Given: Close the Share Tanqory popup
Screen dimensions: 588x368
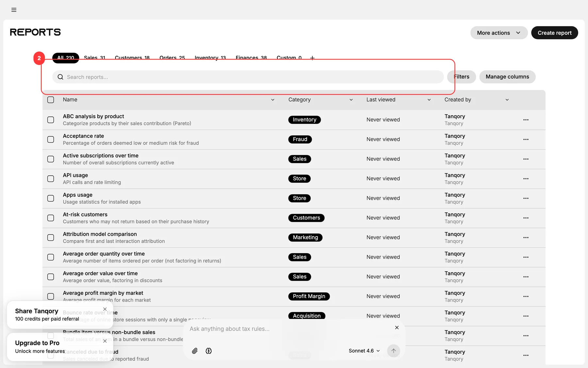Looking at the screenshot, I should click(x=105, y=309).
